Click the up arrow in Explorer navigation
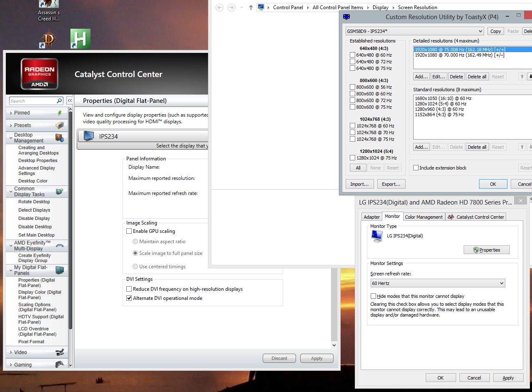532x392 pixels. [x=251, y=7]
